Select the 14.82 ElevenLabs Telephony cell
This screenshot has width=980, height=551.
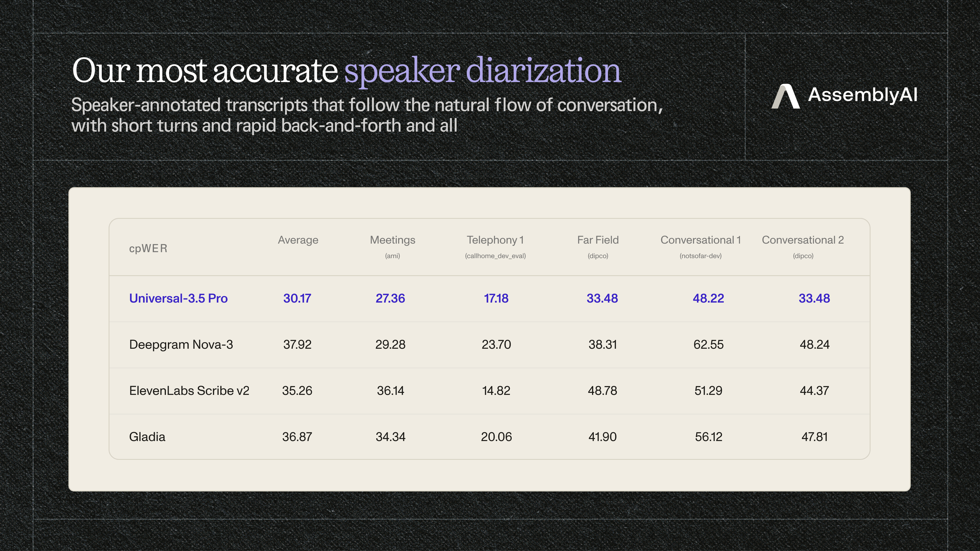[x=496, y=391]
